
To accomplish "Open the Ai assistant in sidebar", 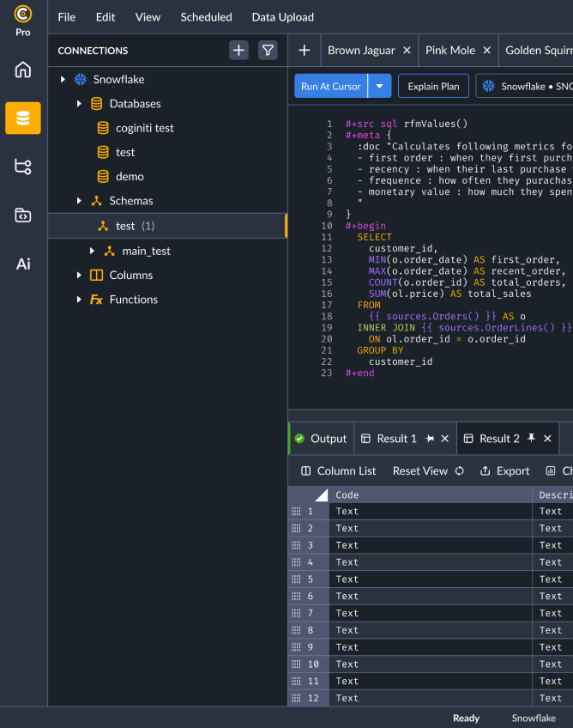I will click(23, 264).
